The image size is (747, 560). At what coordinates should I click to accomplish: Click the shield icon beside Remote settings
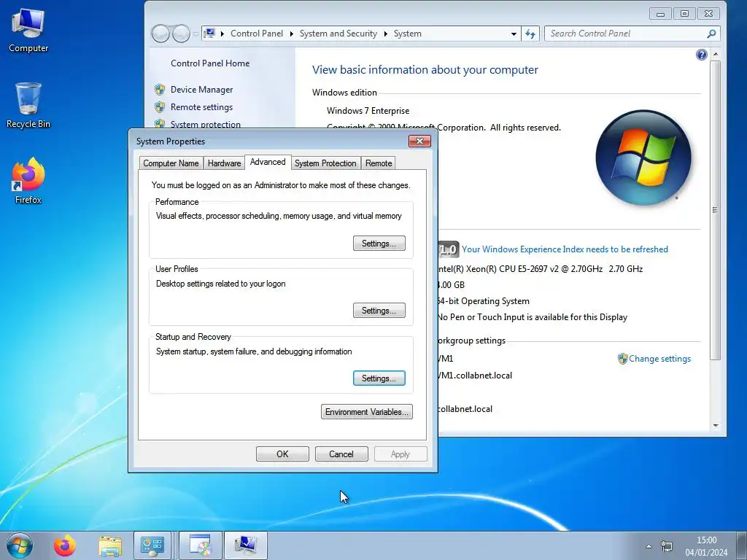(160, 107)
